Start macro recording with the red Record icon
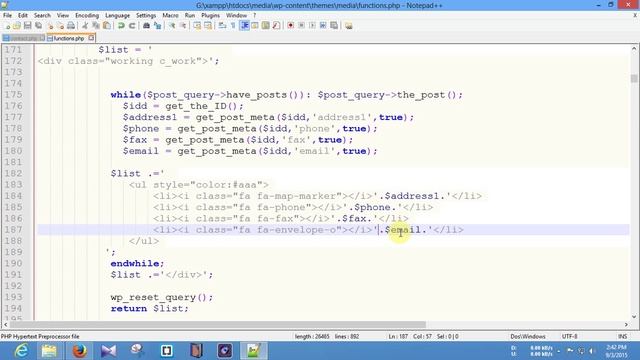 [x=291, y=26]
